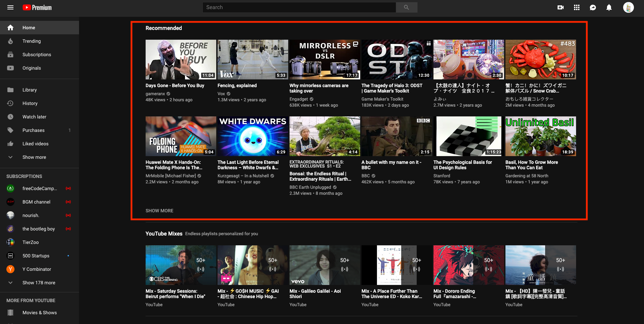Open Mix - A Place Further Than The Universe thumbnail

(x=397, y=265)
